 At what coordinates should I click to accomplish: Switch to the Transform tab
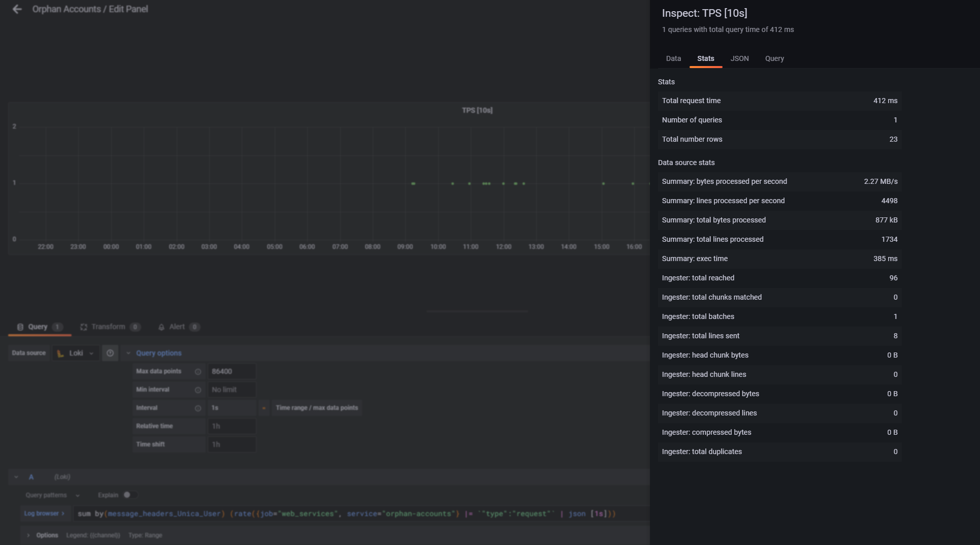click(110, 327)
